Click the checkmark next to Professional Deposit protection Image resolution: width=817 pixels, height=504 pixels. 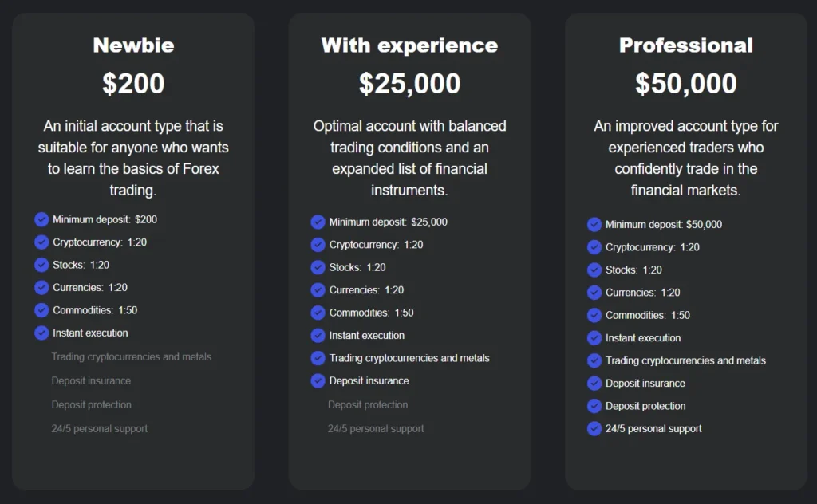[594, 406]
